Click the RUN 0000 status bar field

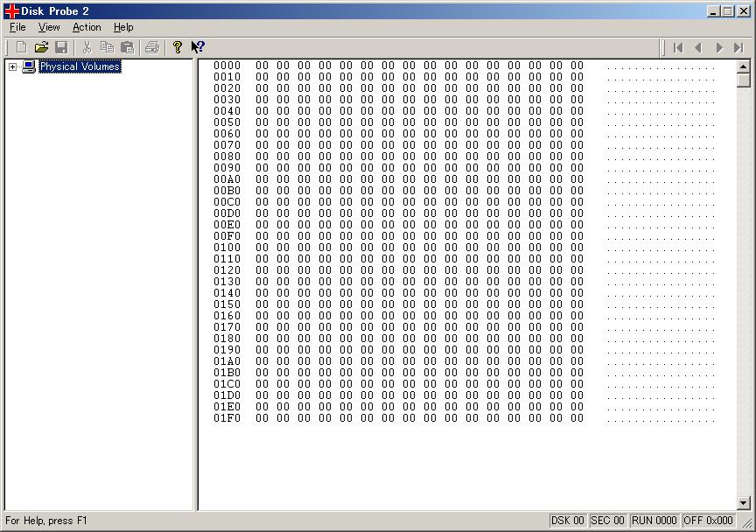(x=654, y=521)
